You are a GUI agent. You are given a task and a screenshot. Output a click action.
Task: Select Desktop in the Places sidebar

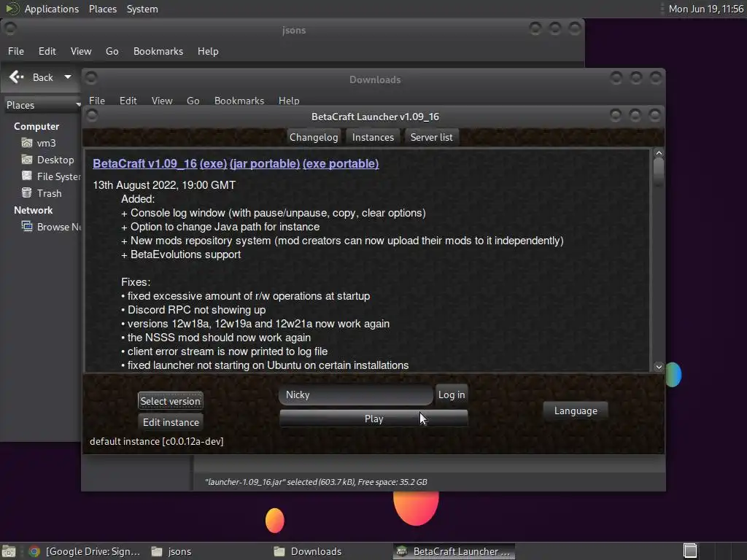(x=55, y=160)
